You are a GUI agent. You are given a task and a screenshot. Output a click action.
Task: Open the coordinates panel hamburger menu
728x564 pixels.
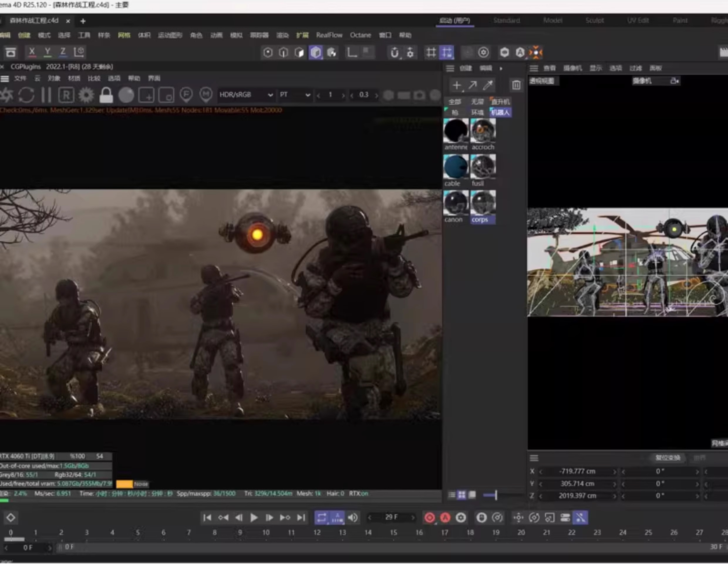coord(534,458)
